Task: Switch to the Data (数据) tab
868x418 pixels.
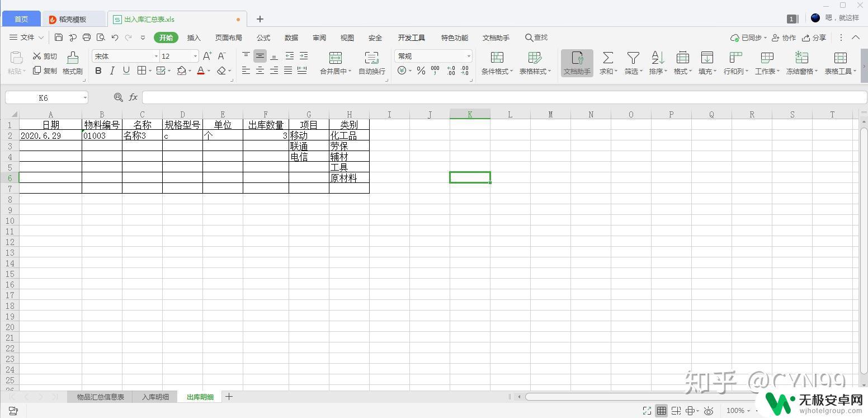Action: 291,37
